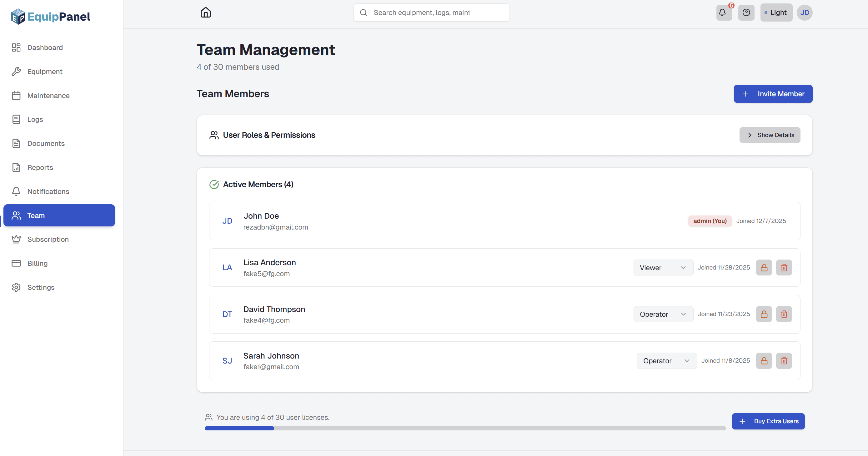Screen dimensions: 868x456
Task: Go to the Team section
Action: click(36, 215)
